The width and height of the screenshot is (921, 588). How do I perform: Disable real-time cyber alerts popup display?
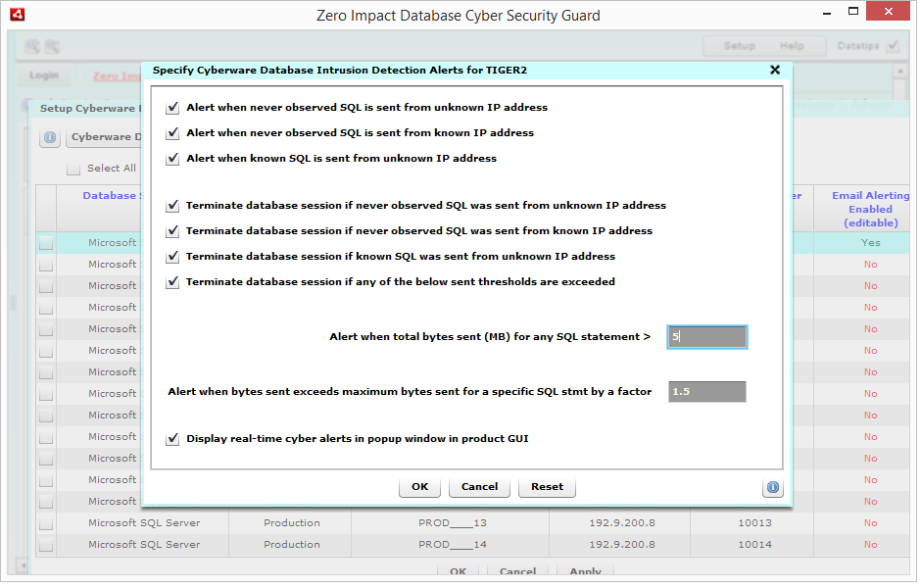click(x=173, y=439)
